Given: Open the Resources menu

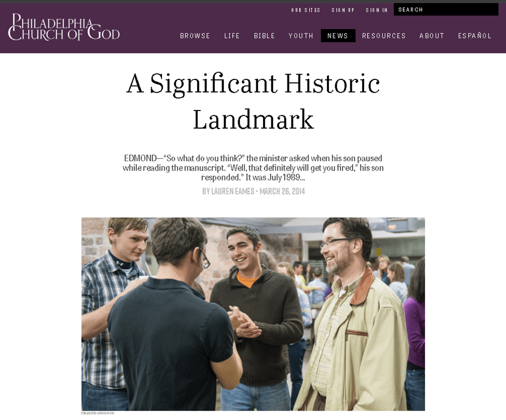Looking at the screenshot, I should click(384, 36).
